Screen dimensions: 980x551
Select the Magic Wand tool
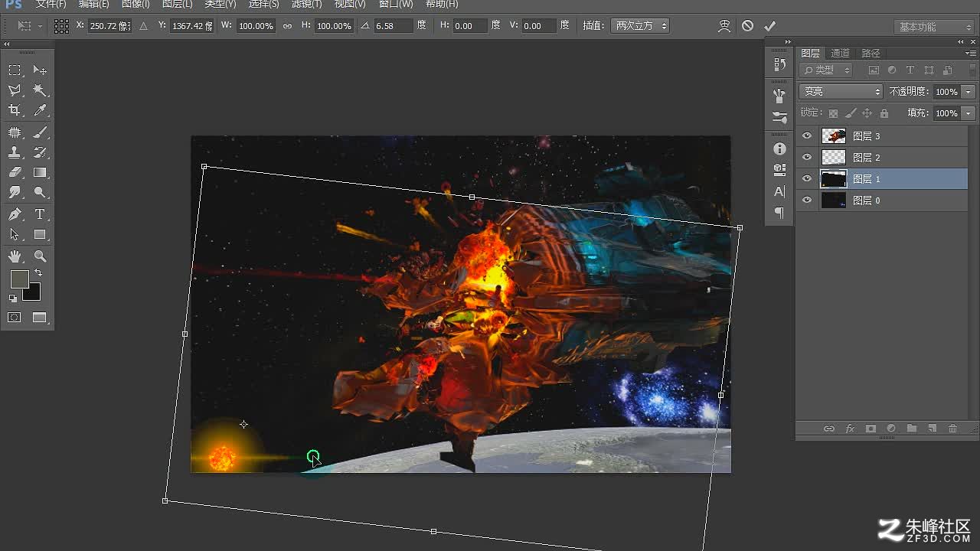click(40, 90)
